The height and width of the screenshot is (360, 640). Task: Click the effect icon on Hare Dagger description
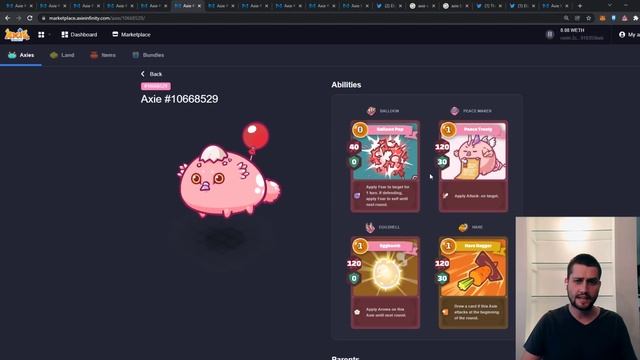click(445, 312)
